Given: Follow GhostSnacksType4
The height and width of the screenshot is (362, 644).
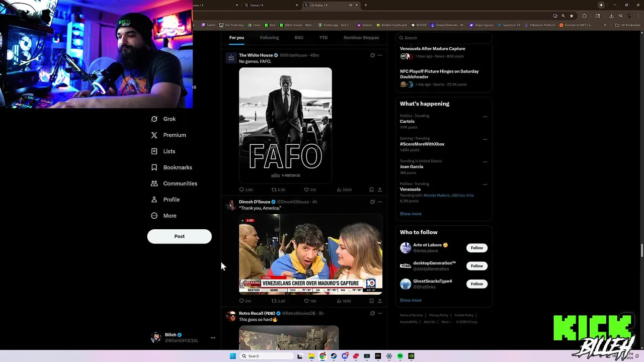Looking at the screenshot, I should coord(477,284).
